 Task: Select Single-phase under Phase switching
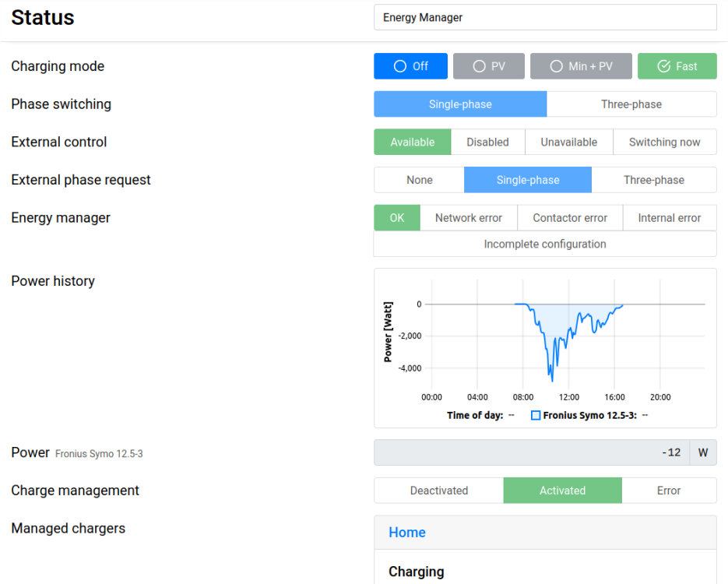click(x=460, y=104)
